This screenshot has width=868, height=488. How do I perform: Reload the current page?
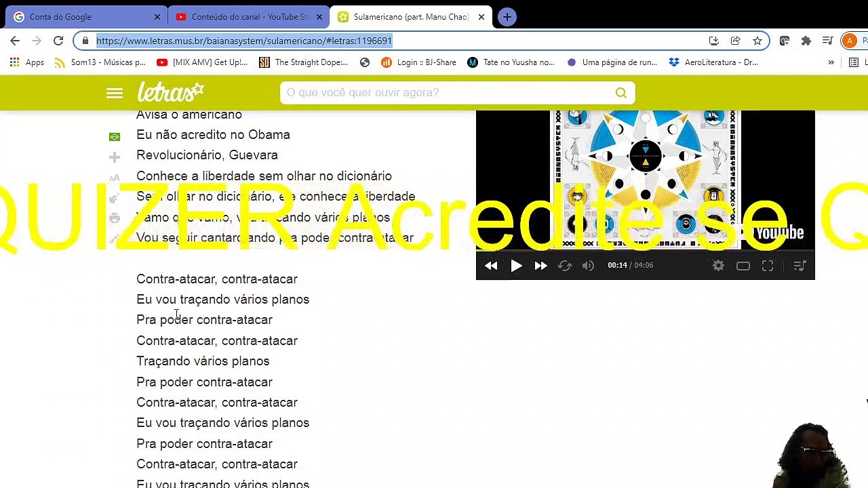coord(58,41)
